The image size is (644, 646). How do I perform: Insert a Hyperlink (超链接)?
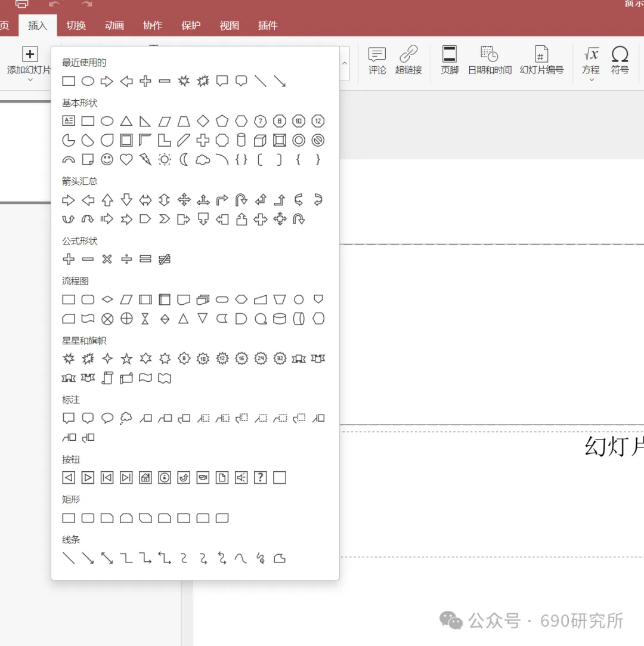pos(408,61)
